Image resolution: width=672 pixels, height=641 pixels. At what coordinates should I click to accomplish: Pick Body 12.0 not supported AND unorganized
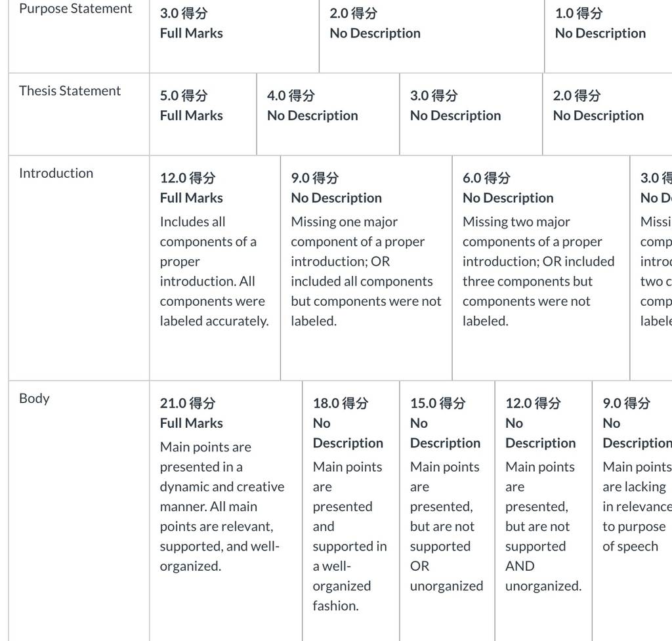click(543, 510)
